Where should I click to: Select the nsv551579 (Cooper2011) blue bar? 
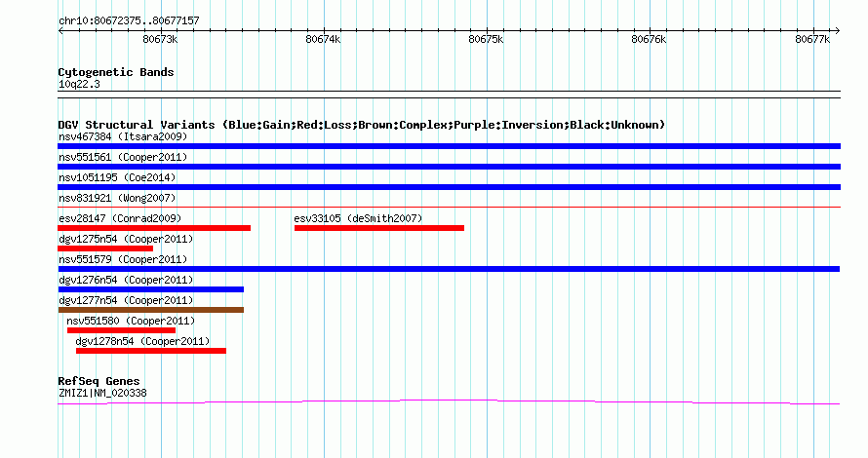[449, 269]
